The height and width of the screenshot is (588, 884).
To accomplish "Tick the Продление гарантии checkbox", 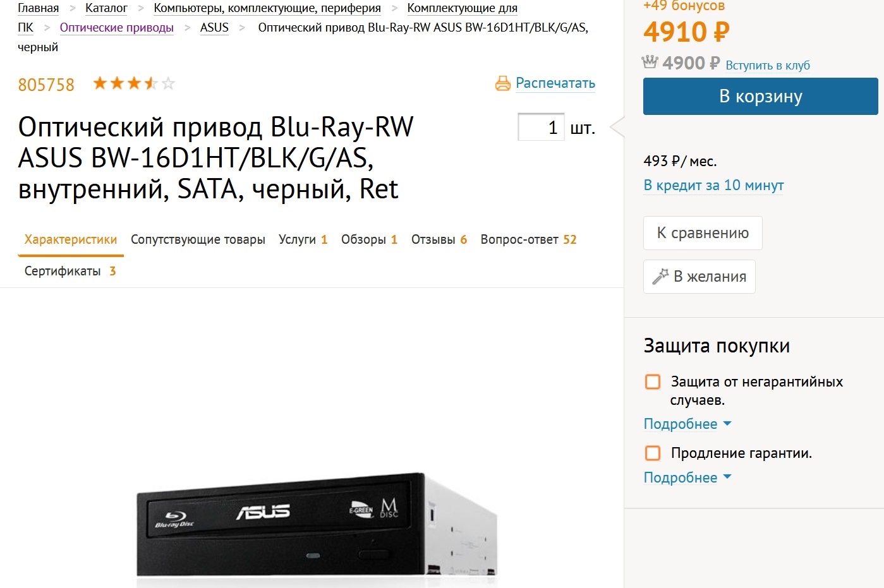I will 653,453.
